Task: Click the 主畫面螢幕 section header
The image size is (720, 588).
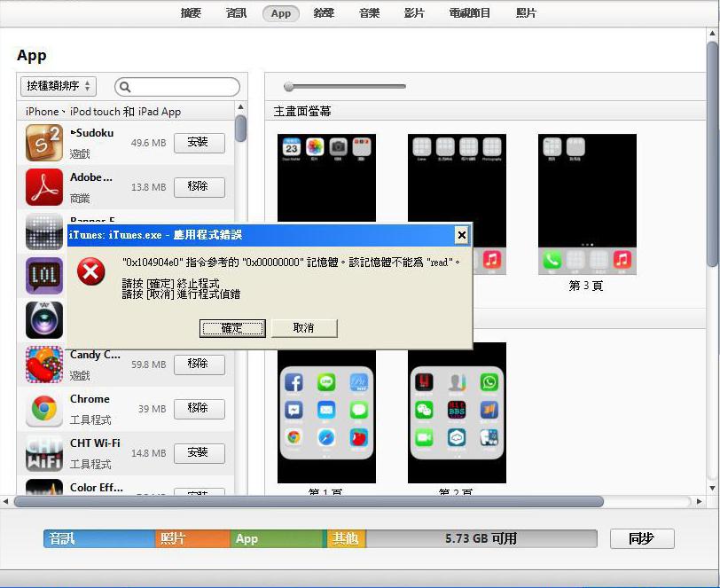Action: 302,111
